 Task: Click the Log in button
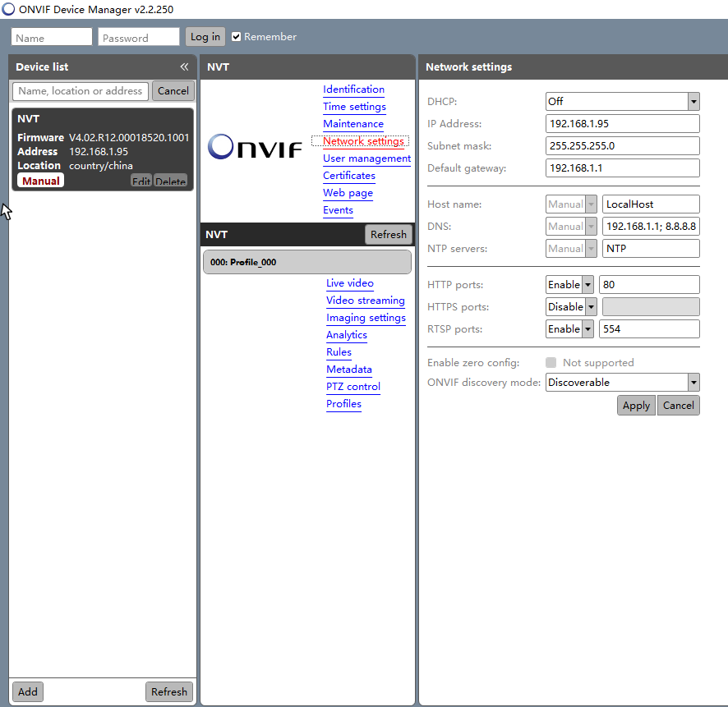click(x=205, y=36)
